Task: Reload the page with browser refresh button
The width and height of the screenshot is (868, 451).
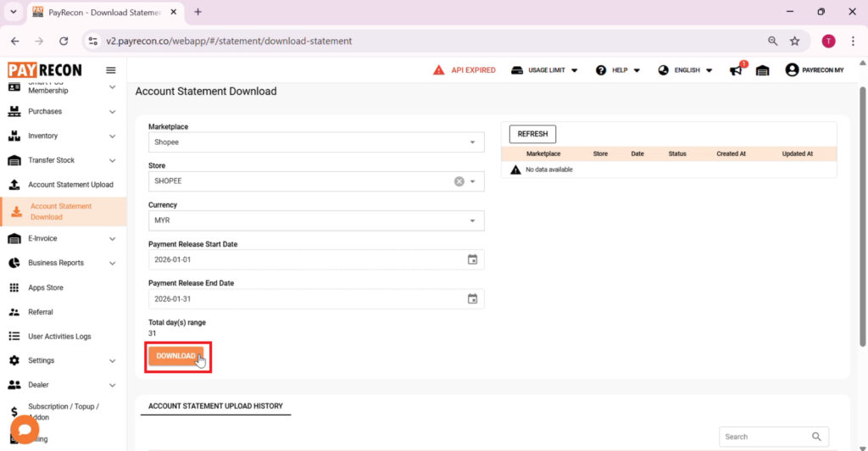Action: point(64,41)
